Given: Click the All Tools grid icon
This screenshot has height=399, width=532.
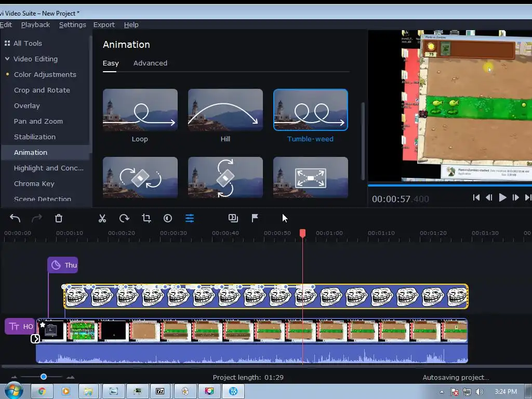Looking at the screenshot, I should coord(7,43).
